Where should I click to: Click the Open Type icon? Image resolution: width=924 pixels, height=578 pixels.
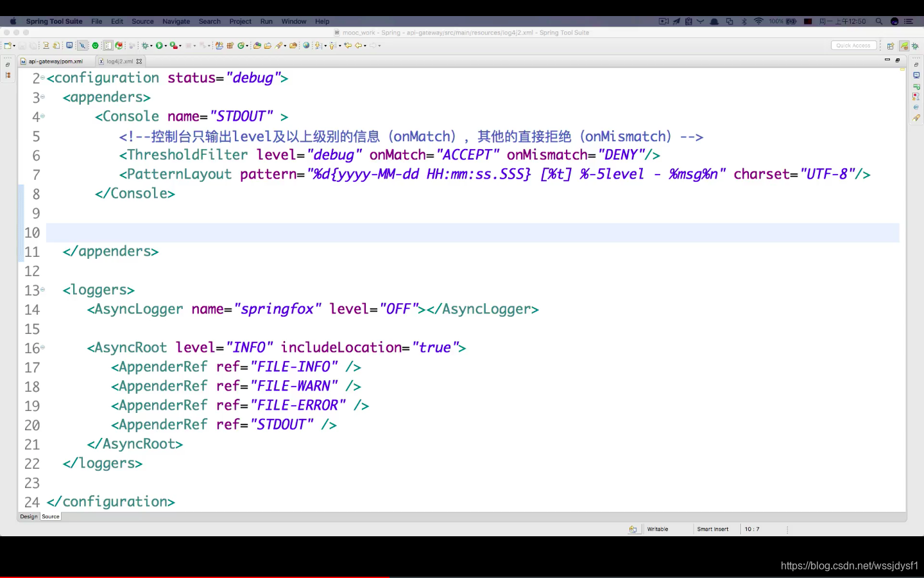coord(257,46)
